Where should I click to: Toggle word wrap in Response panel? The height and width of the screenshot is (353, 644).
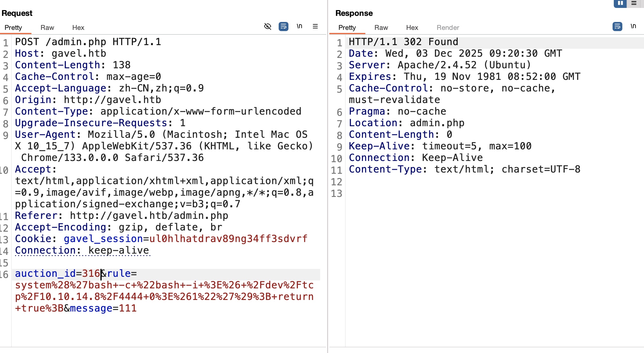[617, 27]
